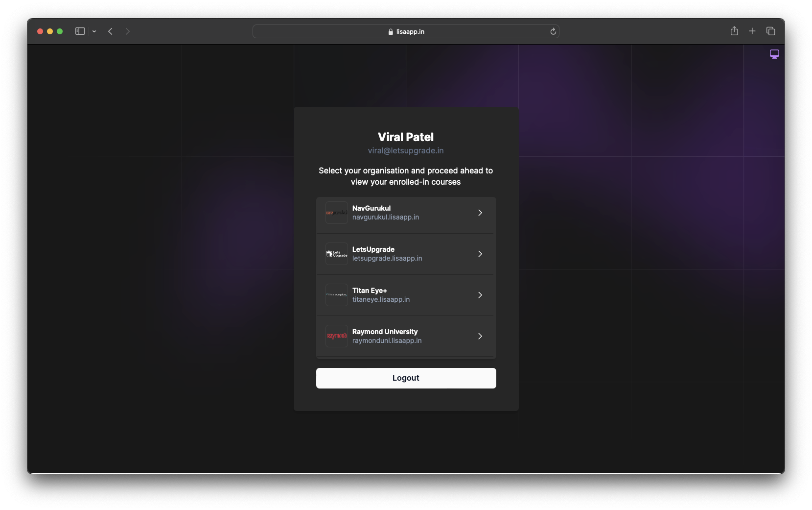Select the Titan Eye+ organisation name
Viewport: 812px width, 510px height.
(370, 291)
